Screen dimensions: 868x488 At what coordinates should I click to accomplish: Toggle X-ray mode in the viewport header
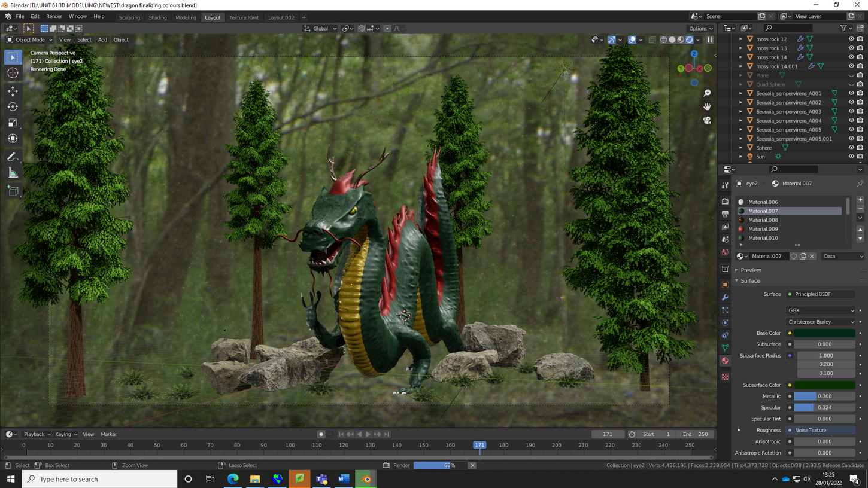tap(652, 39)
